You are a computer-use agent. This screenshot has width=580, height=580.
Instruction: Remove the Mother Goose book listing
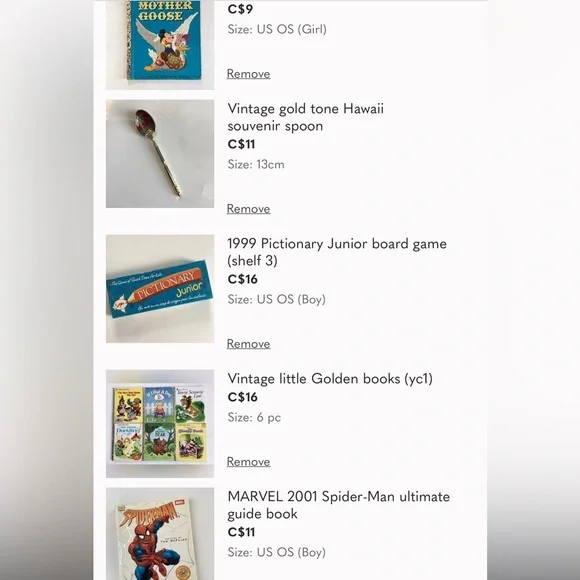pyautogui.click(x=248, y=74)
